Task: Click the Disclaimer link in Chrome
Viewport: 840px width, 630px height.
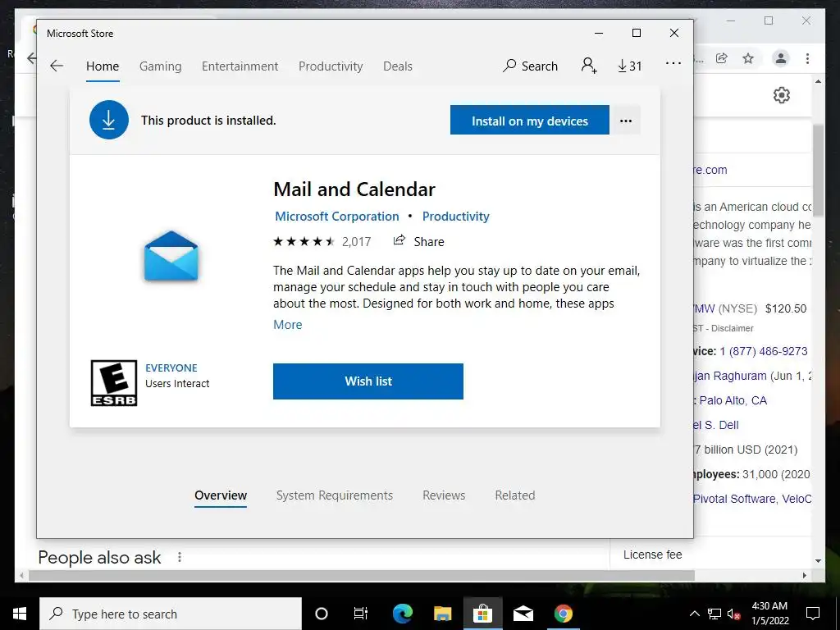Action: click(733, 328)
